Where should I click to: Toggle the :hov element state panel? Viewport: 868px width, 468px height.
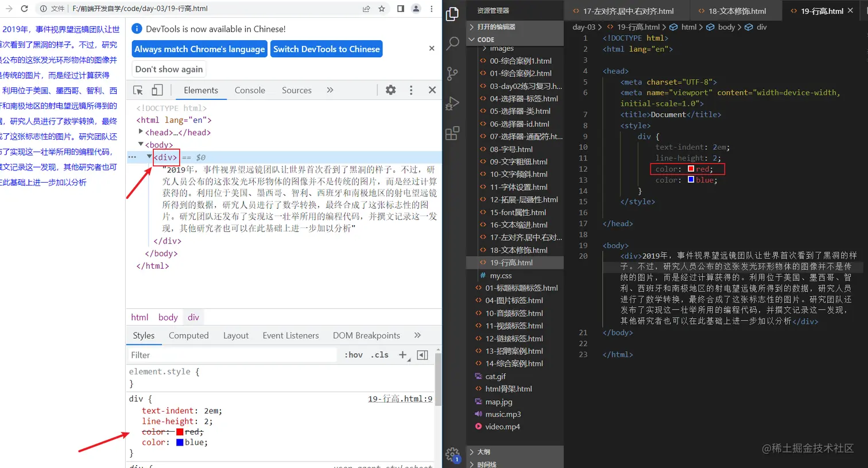pyautogui.click(x=354, y=355)
